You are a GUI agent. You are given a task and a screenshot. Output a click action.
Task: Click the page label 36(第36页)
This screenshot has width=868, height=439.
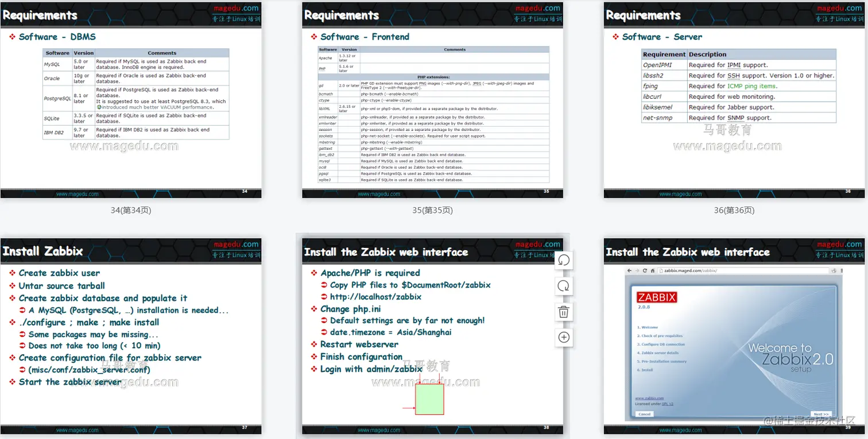[x=734, y=211]
